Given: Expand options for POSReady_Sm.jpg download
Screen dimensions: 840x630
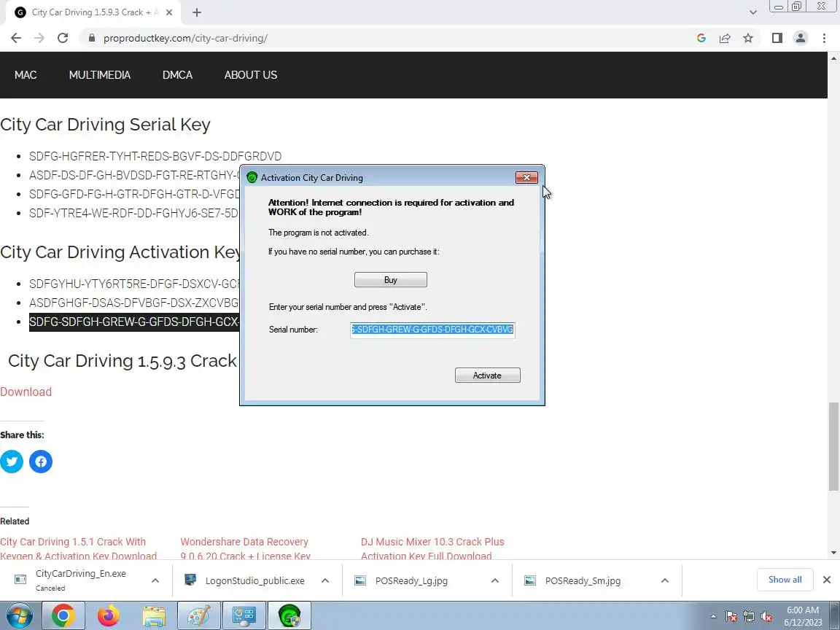Looking at the screenshot, I should (665, 580).
